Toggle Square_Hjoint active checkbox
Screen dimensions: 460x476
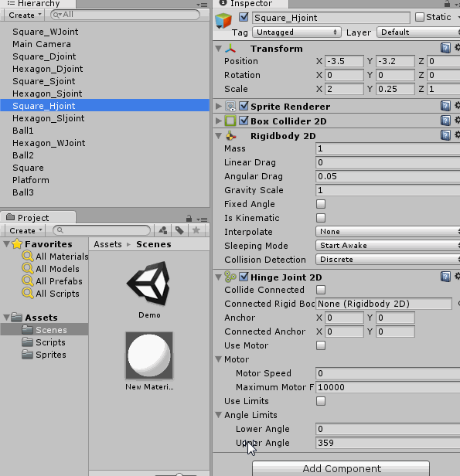(x=244, y=17)
